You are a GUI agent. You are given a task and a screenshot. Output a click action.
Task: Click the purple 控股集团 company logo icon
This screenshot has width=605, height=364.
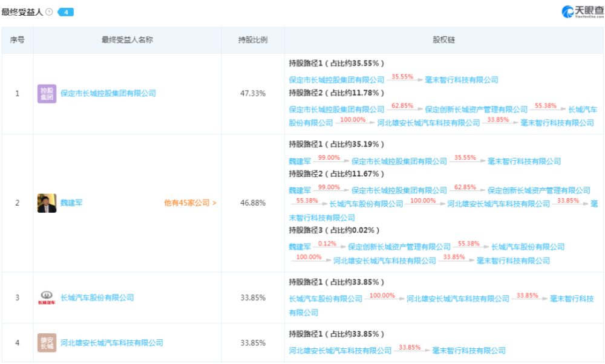(47, 94)
